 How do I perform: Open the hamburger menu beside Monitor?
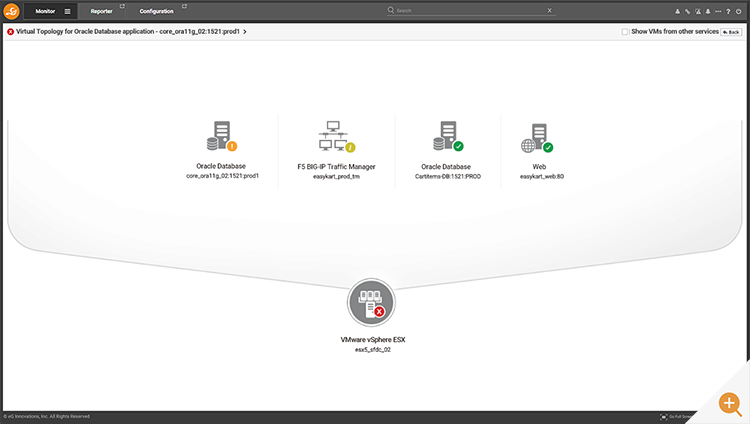(67, 11)
